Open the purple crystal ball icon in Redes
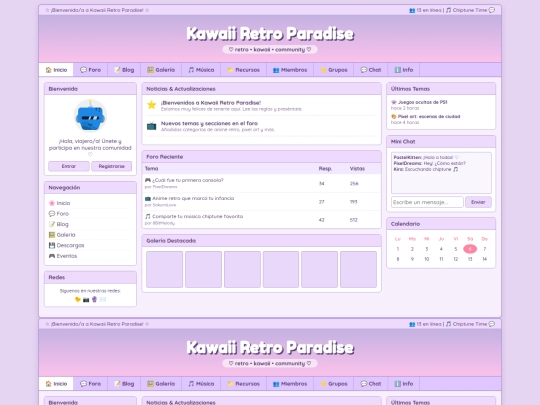Screen dimensions: 540x405 coord(94,299)
